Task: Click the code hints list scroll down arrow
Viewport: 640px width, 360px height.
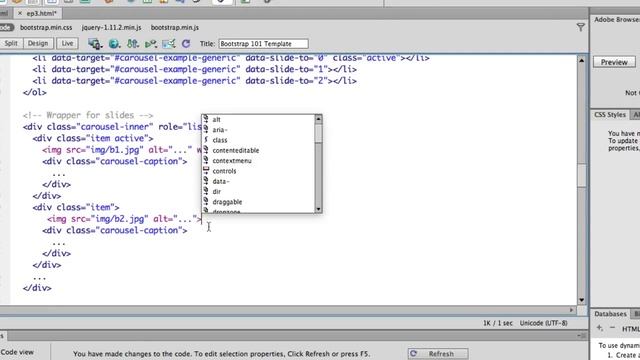Action: click(318, 209)
